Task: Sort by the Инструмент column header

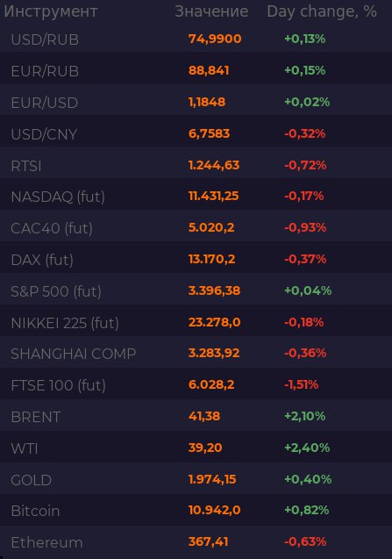Action: point(51,11)
